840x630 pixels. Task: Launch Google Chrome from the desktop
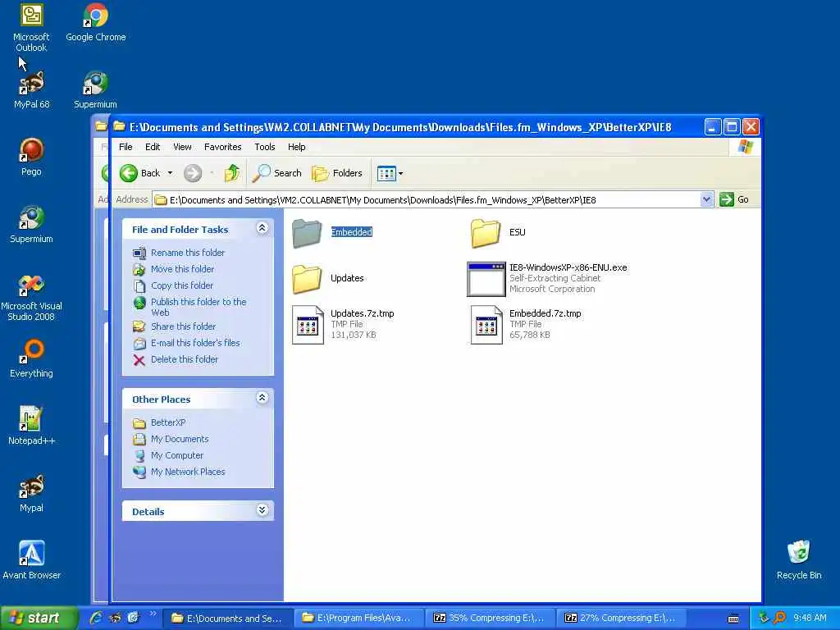click(x=95, y=22)
